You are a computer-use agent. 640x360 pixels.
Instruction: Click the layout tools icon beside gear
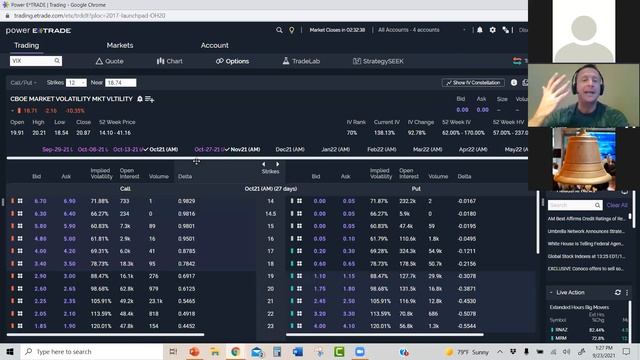tap(506, 30)
